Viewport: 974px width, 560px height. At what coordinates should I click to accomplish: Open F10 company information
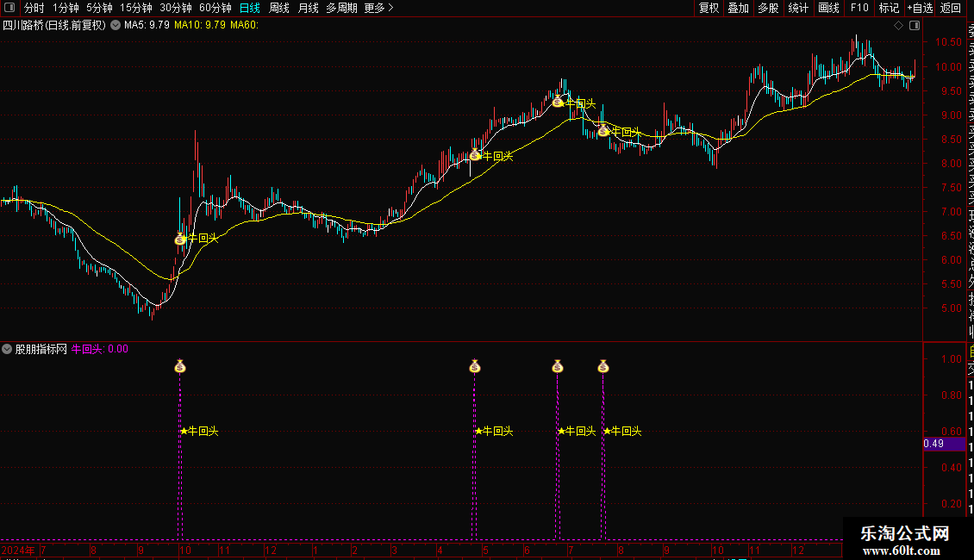click(859, 8)
